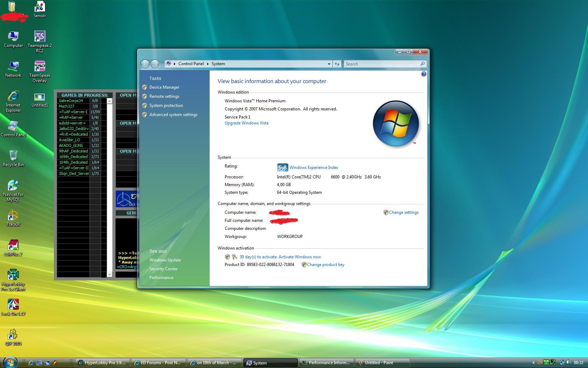The image size is (588, 368).
Task: Expand hidden tray icons arrow
Action: 533,363
